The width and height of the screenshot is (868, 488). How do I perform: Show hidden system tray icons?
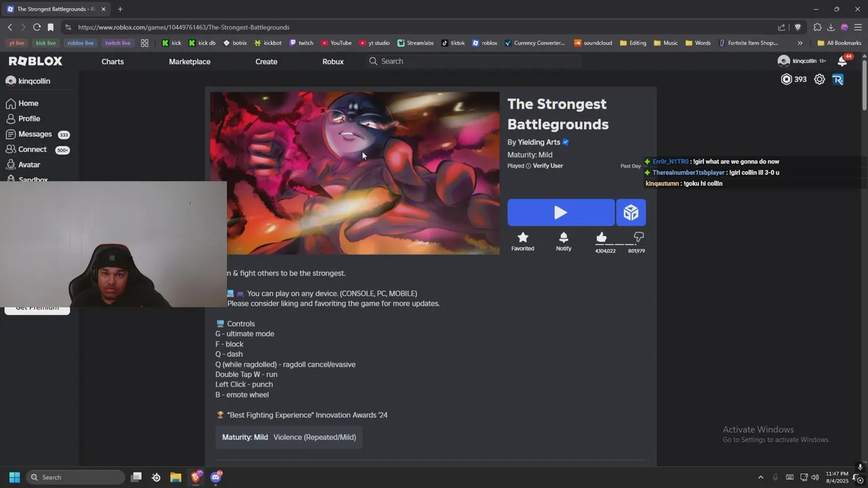point(760,477)
